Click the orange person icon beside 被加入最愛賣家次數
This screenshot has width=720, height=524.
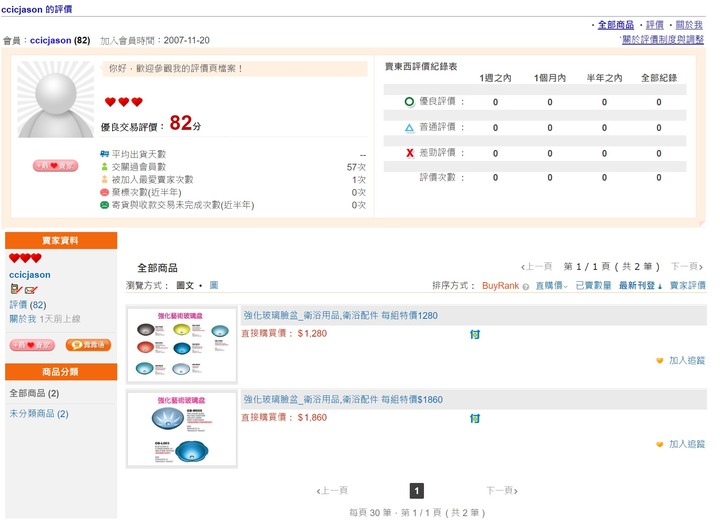point(104,179)
